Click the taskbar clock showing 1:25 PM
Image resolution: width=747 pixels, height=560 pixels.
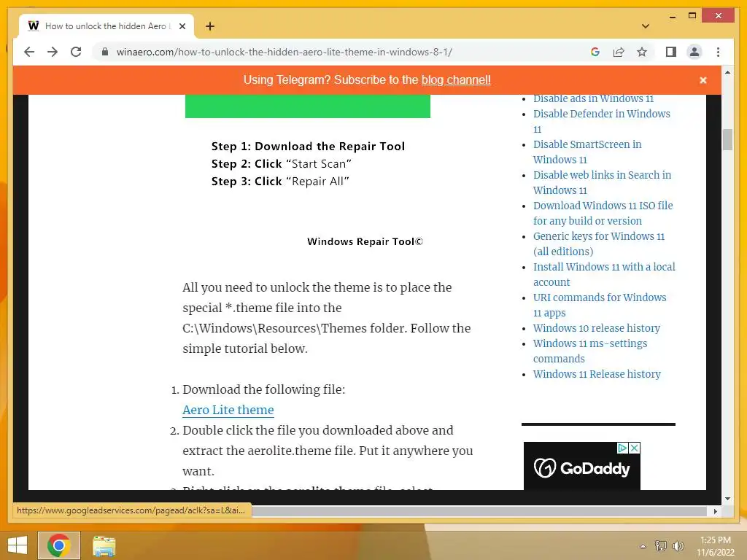[x=716, y=545]
